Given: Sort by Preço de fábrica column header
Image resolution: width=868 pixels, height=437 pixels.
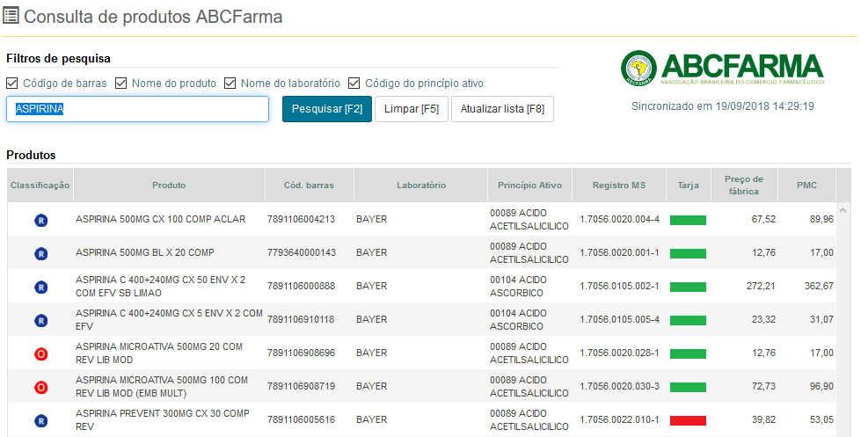Looking at the screenshot, I should 744,186.
